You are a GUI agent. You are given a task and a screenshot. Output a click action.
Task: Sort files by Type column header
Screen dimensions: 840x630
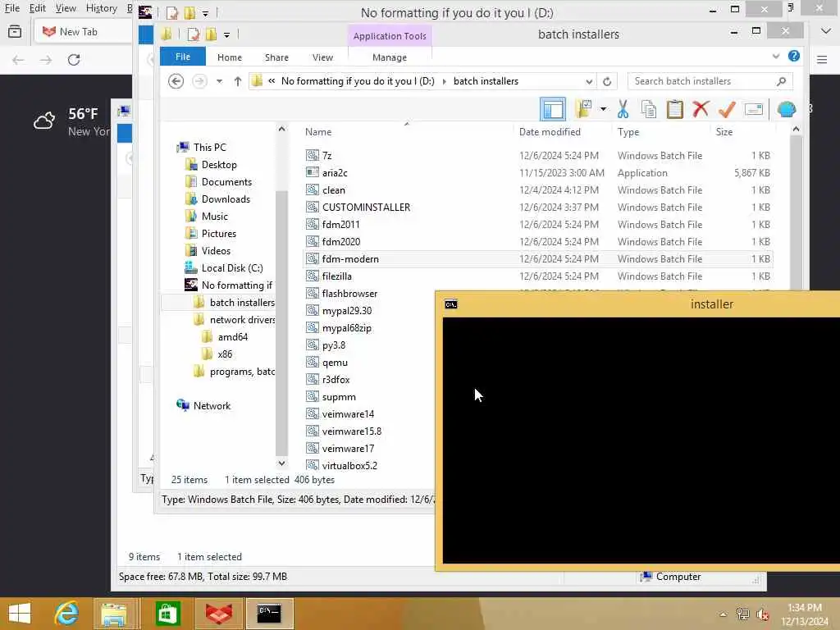pyautogui.click(x=628, y=132)
